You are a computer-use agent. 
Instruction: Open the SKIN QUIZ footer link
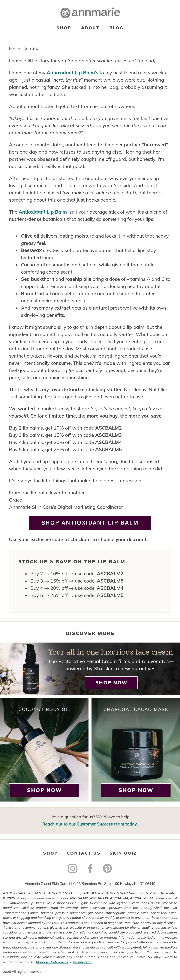click(x=123, y=853)
